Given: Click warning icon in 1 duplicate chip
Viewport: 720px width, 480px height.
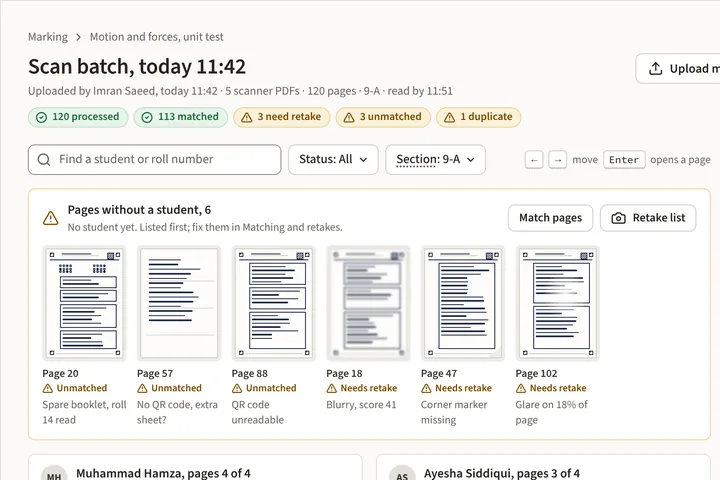Looking at the screenshot, I should click(450, 118).
